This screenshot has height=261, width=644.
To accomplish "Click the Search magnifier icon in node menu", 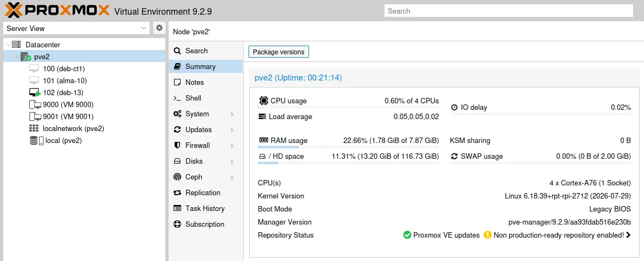I will pyautogui.click(x=177, y=51).
